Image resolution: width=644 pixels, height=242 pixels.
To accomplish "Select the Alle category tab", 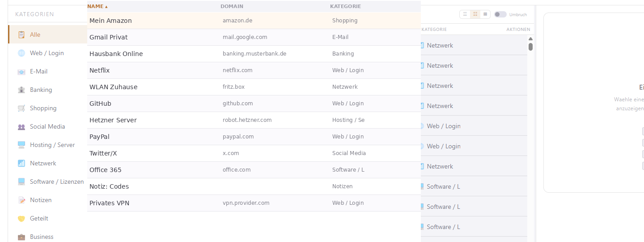I will [35, 35].
